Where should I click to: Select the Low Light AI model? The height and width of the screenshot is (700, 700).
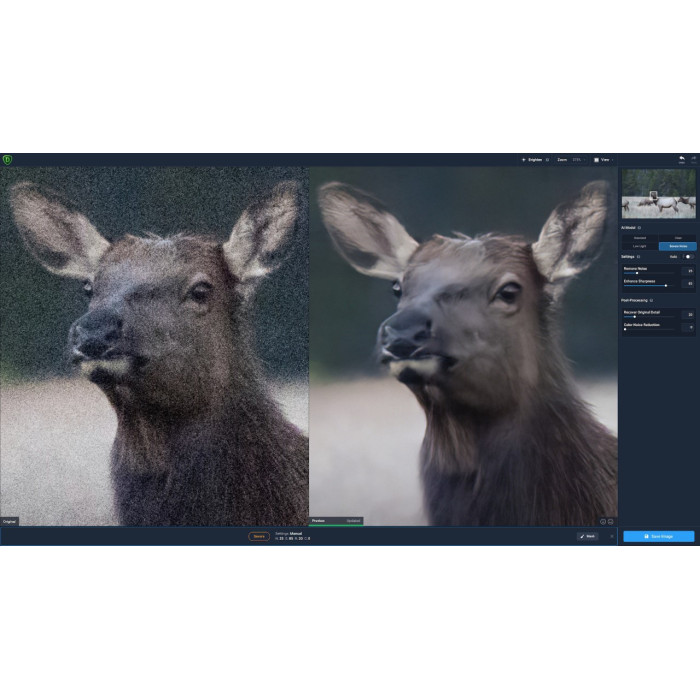click(639, 245)
